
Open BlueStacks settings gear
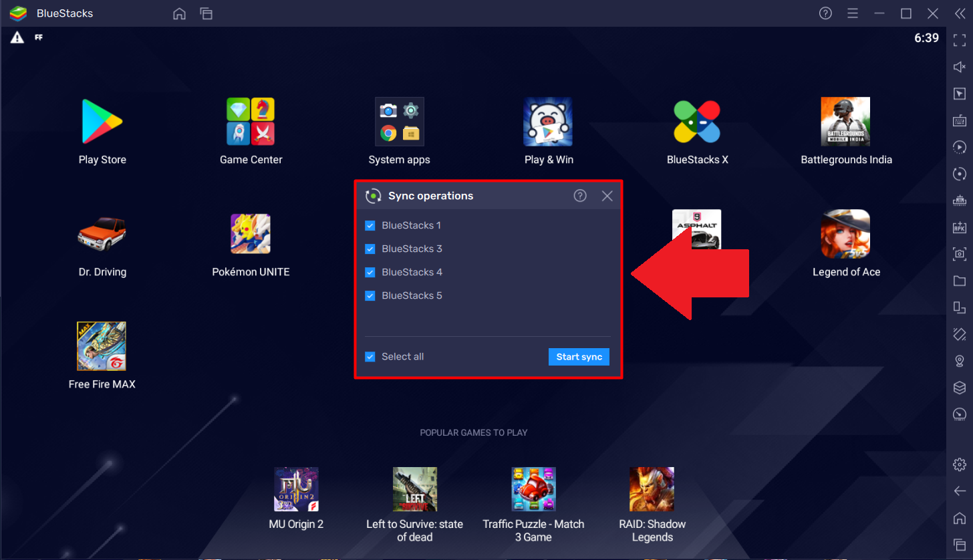(960, 464)
